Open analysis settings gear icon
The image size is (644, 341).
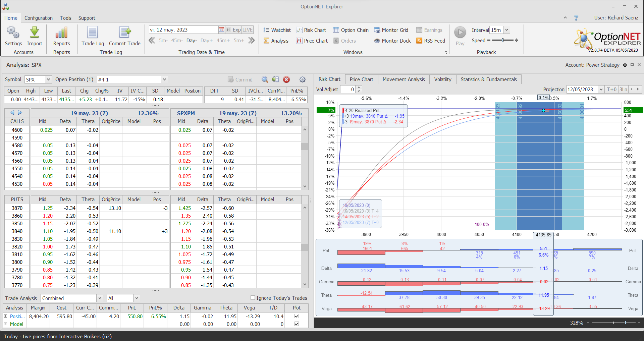click(303, 79)
